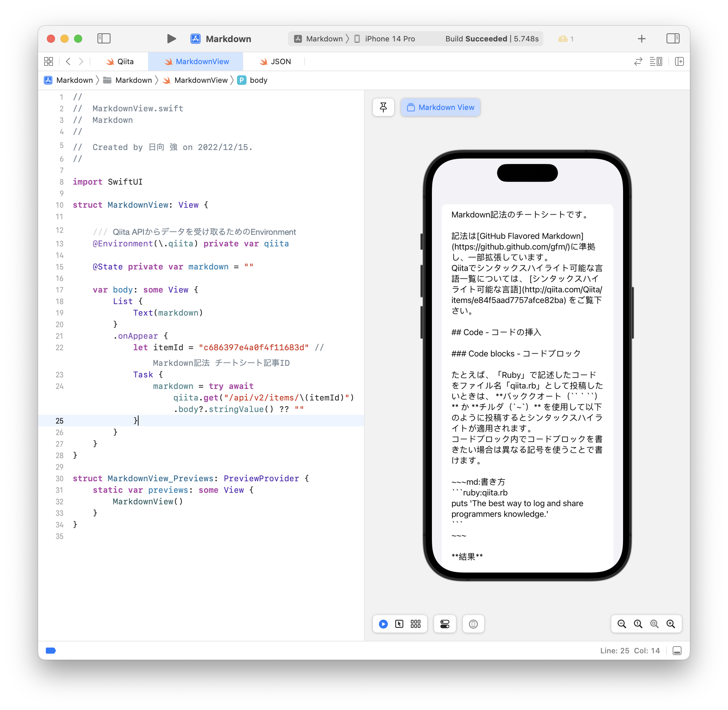The height and width of the screenshot is (710, 728).
Task: Start live preview with the play icon
Action: 383,624
